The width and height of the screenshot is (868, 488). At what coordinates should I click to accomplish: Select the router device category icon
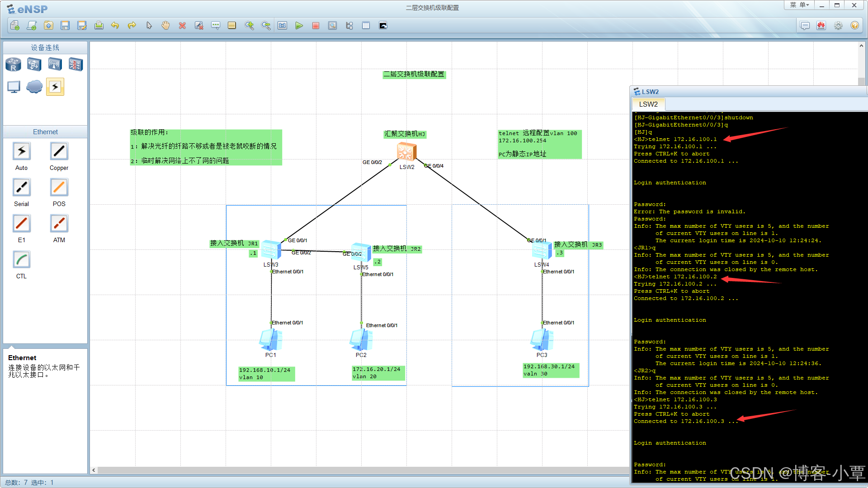tap(13, 65)
